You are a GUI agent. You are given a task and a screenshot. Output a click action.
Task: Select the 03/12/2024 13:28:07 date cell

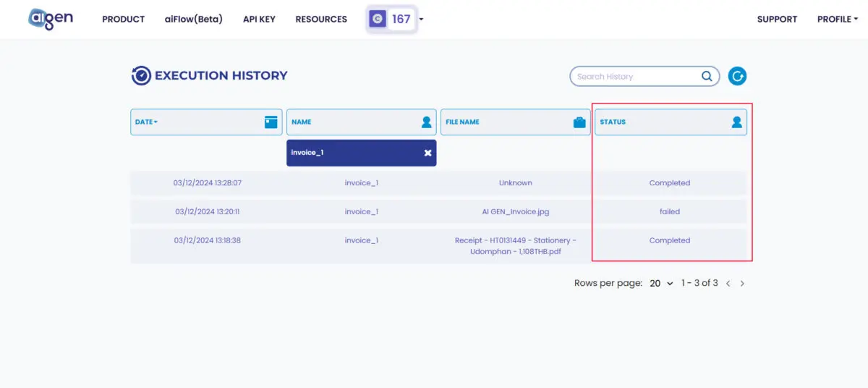pyautogui.click(x=208, y=183)
